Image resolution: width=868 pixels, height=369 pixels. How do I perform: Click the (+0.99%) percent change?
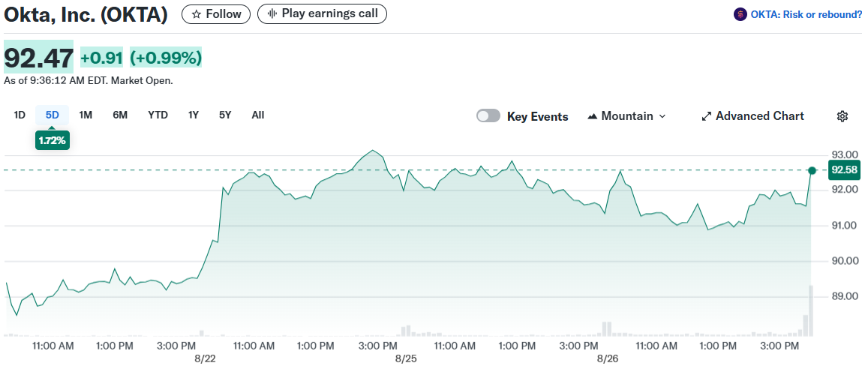point(166,58)
